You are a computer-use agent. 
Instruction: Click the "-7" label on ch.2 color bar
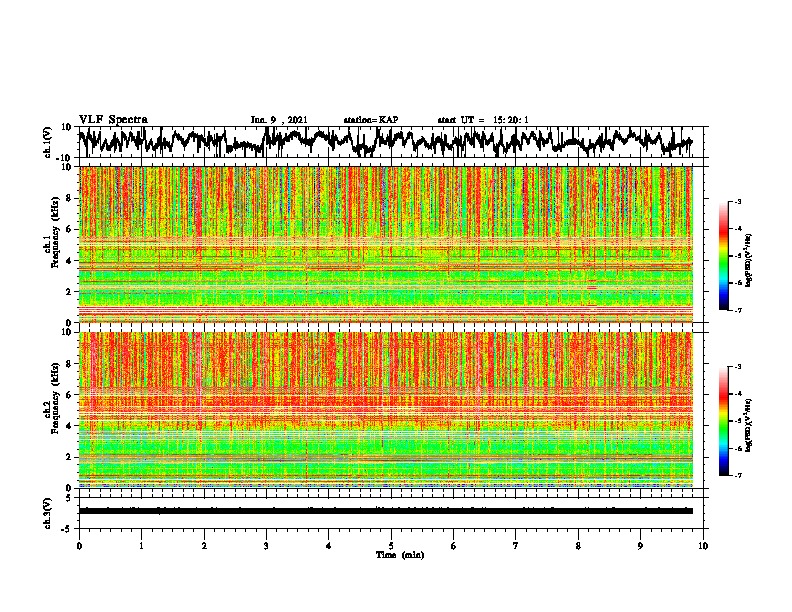737,475
